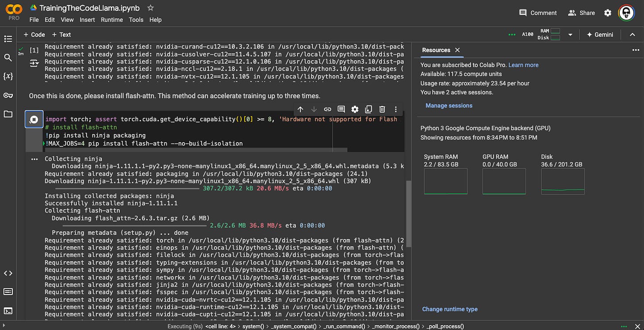Open the table of contents sidebar
The image size is (644, 330).
(x=8, y=39)
